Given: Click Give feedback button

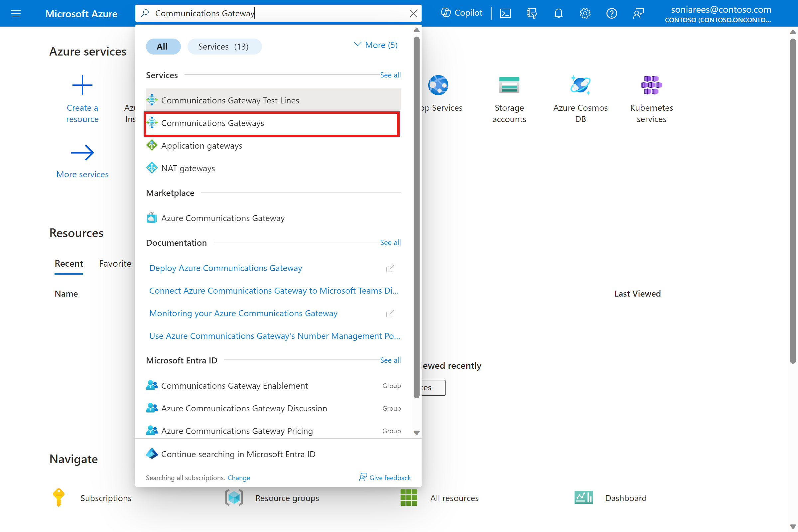Looking at the screenshot, I should coord(384,477).
